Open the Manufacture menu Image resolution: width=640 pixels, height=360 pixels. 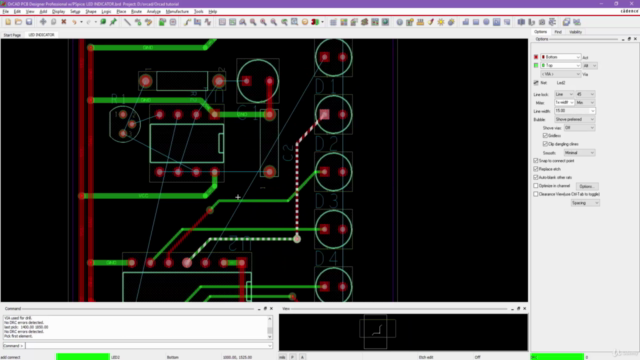point(177,12)
